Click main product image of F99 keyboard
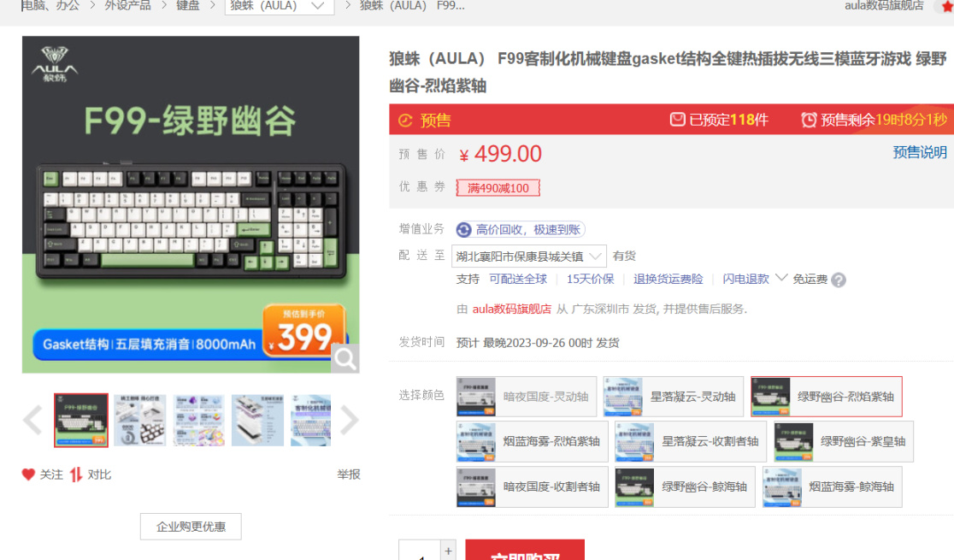 point(191,204)
